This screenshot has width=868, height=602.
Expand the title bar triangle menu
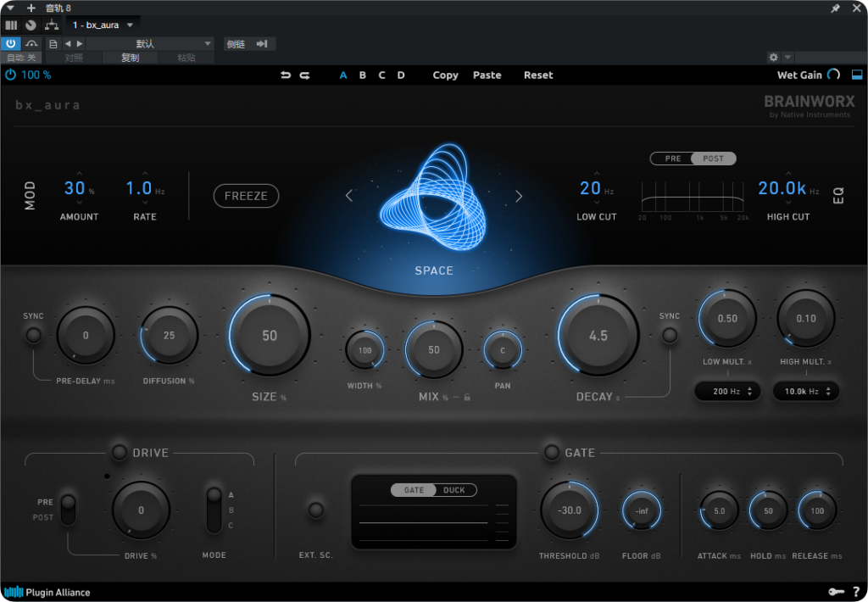click(x=10, y=8)
